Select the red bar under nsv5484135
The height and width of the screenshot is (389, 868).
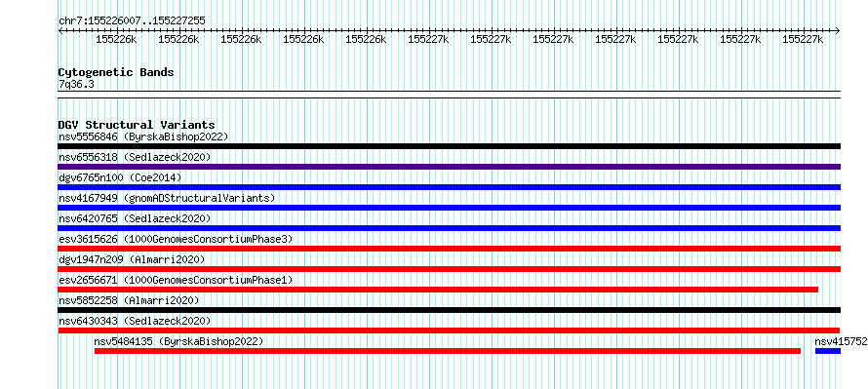tap(448, 351)
